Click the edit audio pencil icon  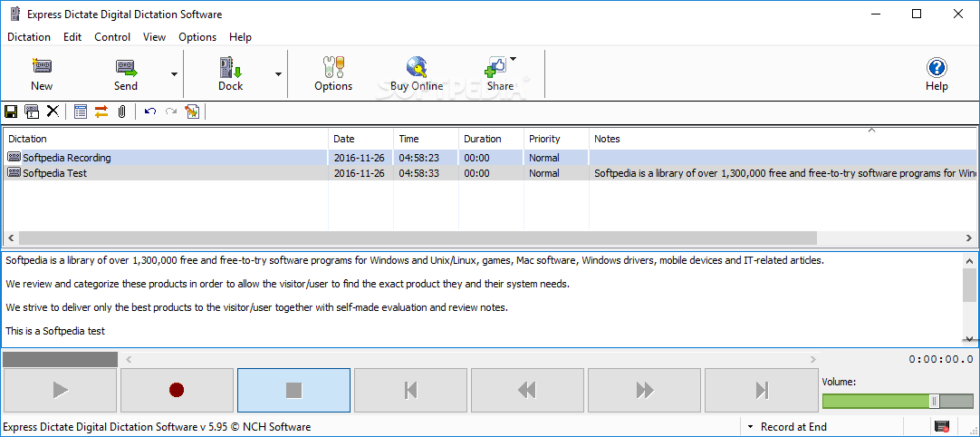[192, 112]
